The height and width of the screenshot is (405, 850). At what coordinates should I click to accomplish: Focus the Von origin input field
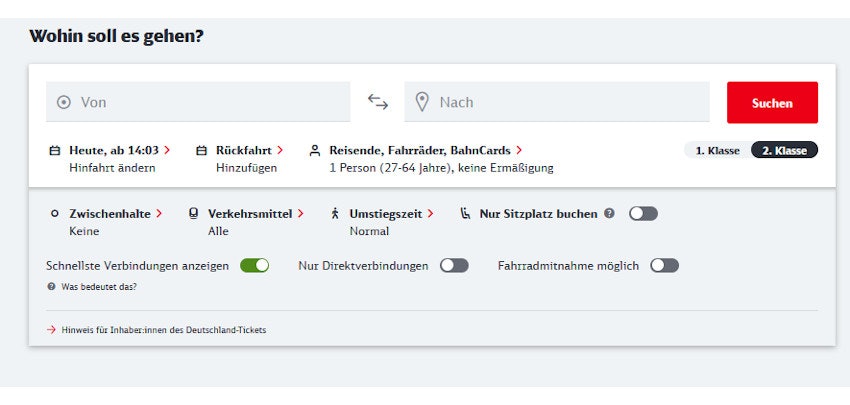point(198,102)
